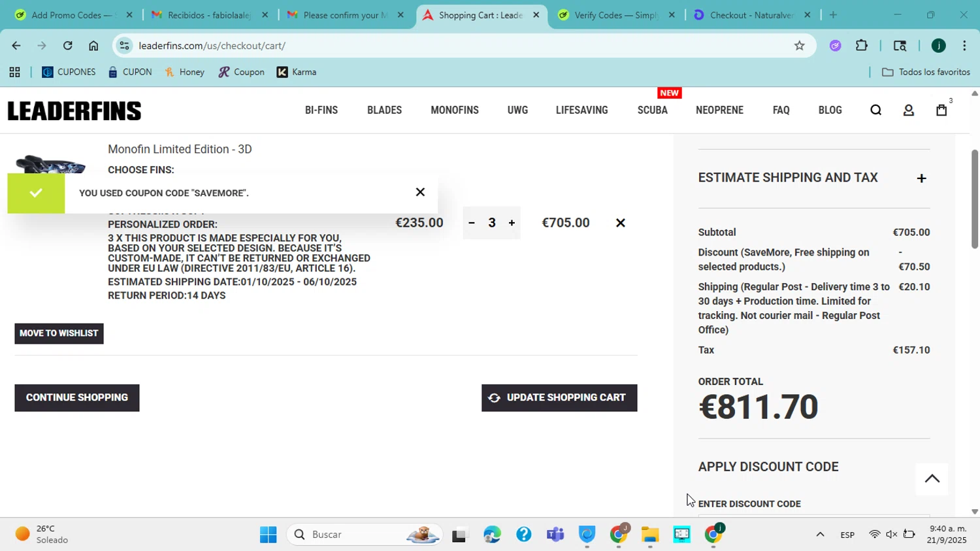Open the Karma bookmark
This screenshot has width=980, height=551.
[297, 73]
